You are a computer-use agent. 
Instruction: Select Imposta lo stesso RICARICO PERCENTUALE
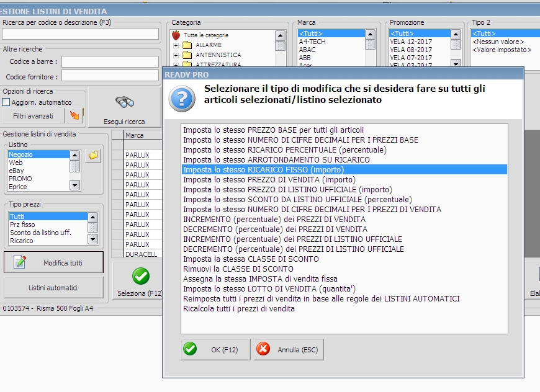click(x=344, y=150)
